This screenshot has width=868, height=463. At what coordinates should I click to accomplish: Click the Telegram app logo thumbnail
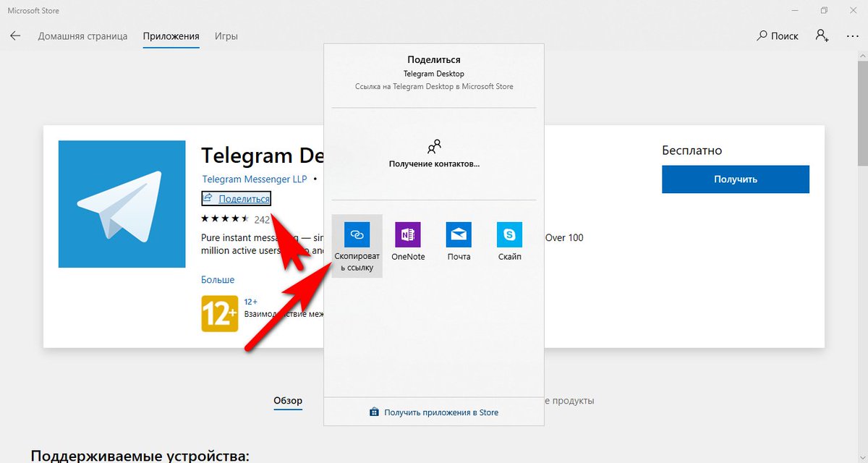(x=122, y=204)
